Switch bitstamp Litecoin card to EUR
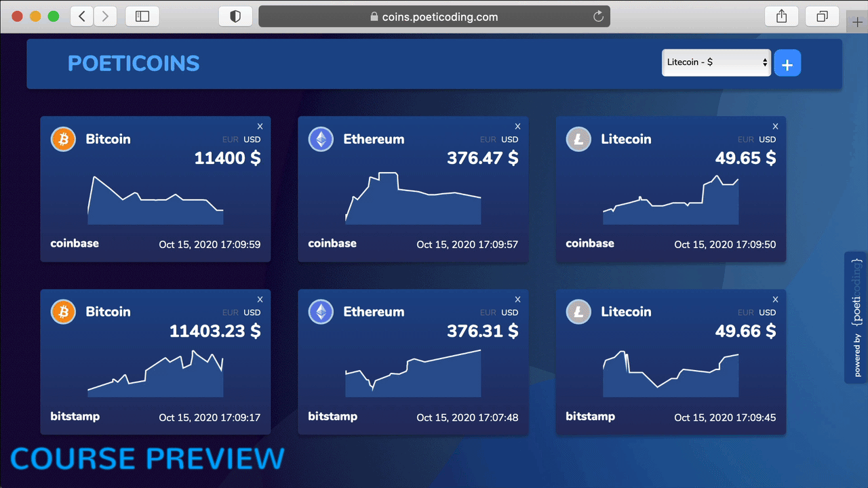Viewport: 868px width, 488px height. coord(746,312)
